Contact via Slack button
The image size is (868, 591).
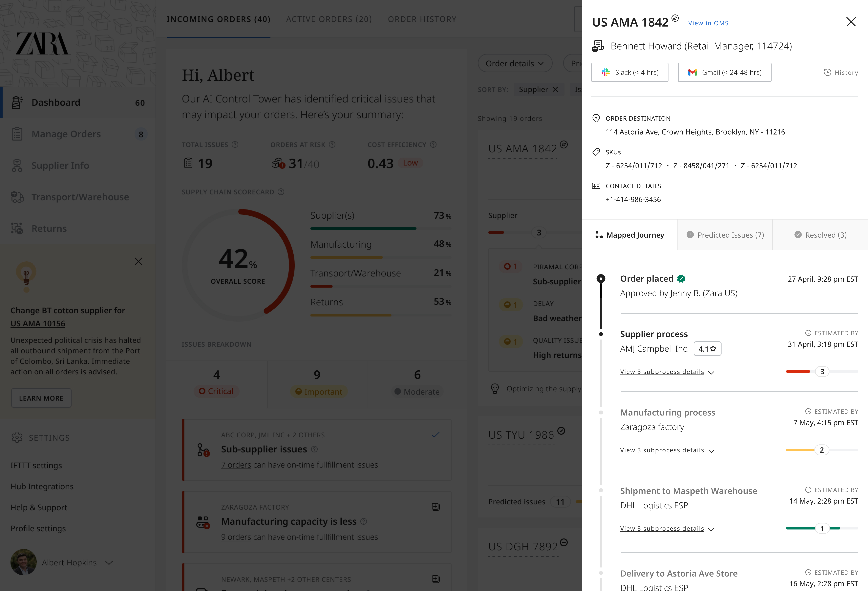tap(630, 73)
